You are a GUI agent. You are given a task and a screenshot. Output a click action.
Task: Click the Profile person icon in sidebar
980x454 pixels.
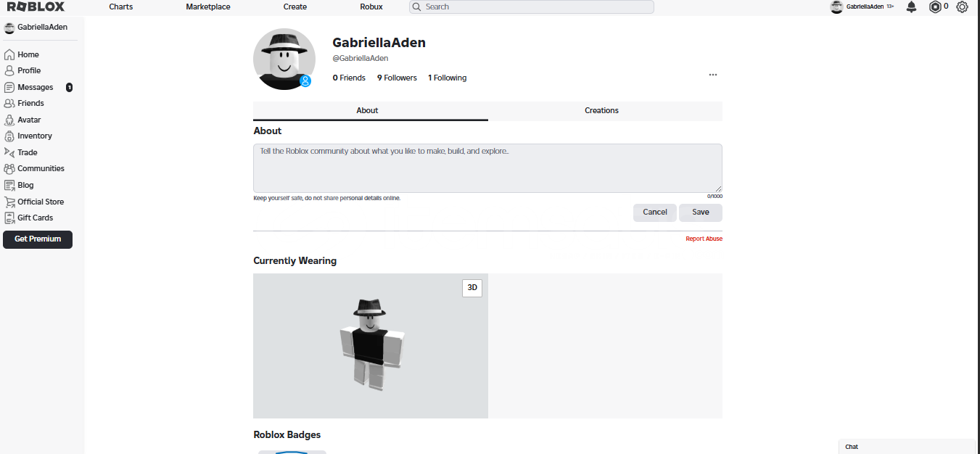[9, 70]
